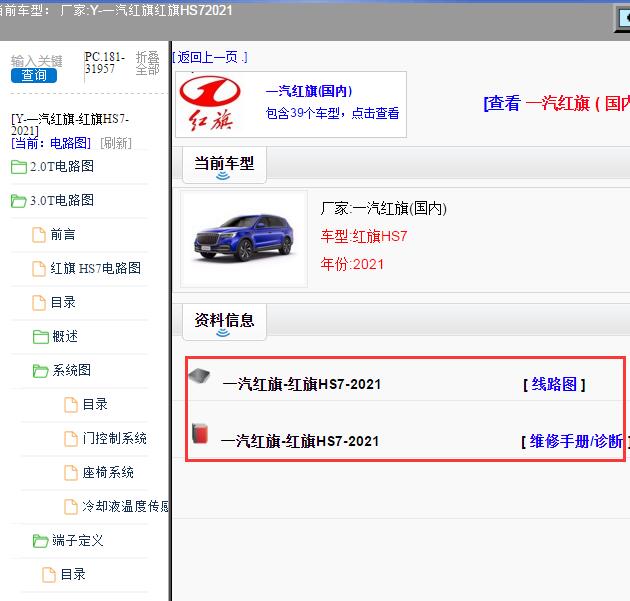Click the red book icon beside 维修手册 row

coord(200,434)
